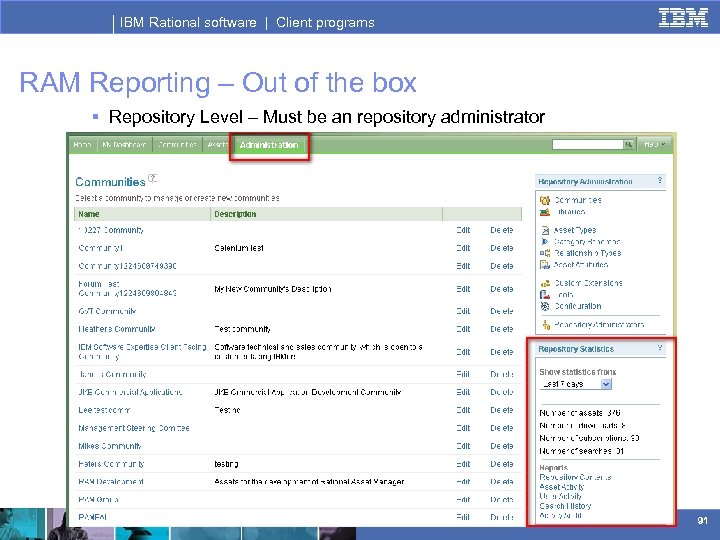The image size is (720, 540).
Task: Open the Activity Audit report link
Action: click(x=561, y=516)
